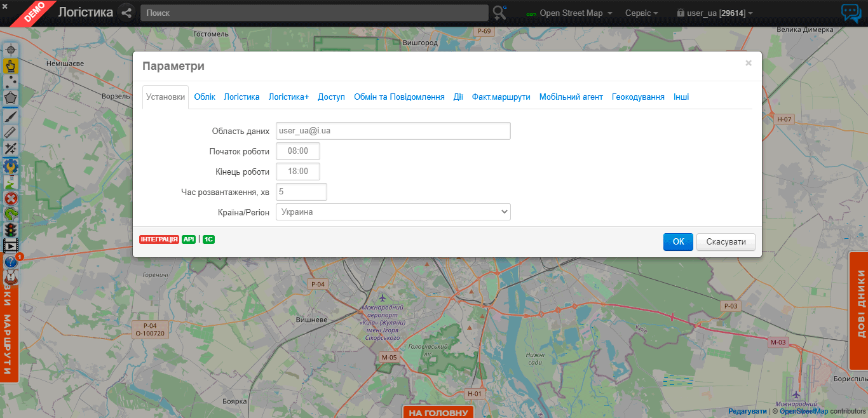
Task: Click the red X cancel icon
Action: click(x=11, y=198)
